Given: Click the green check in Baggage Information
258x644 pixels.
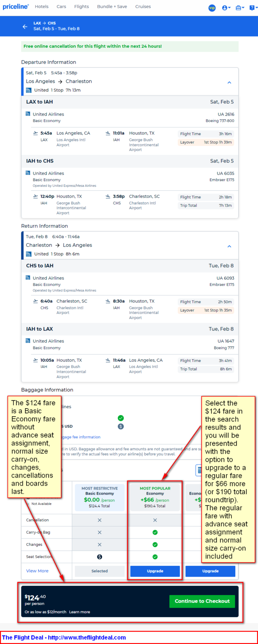Looking at the screenshot, I should [121, 418].
